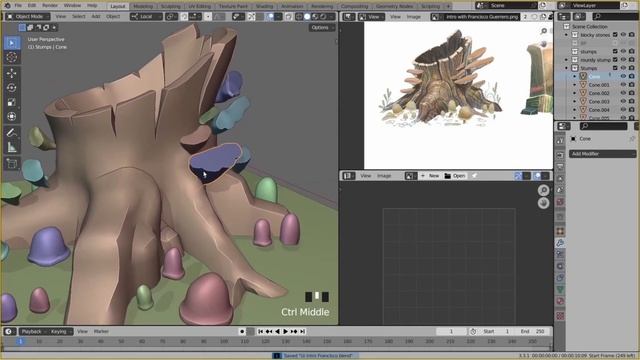Open World properties tab
The height and width of the screenshot is (360, 640).
pos(560,202)
